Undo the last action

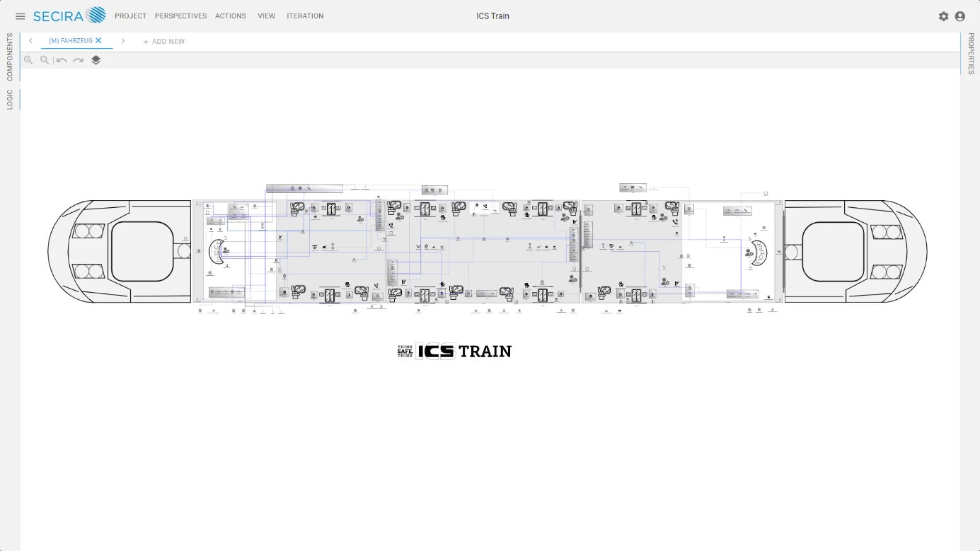click(x=62, y=60)
